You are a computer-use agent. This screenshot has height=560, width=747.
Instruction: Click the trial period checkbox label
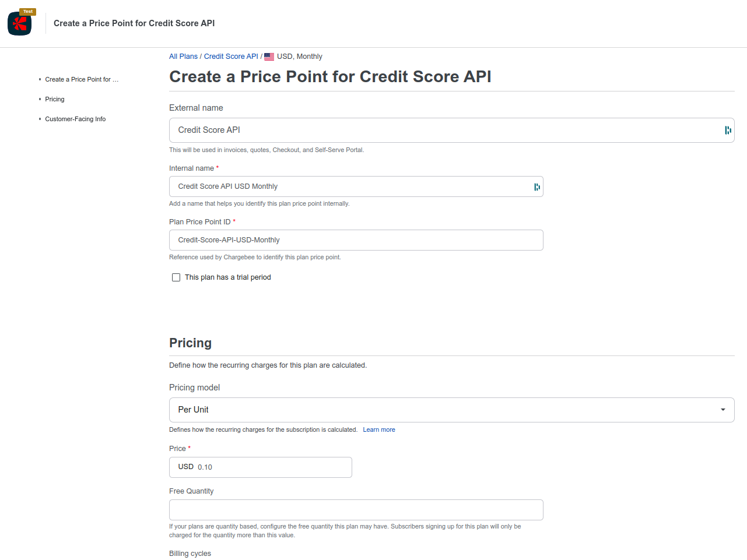tap(228, 277)
